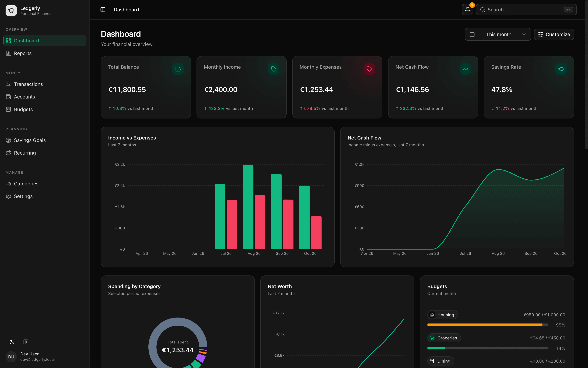
Task: Click the cart icon on Groceries budget
Action: [432, 338]
